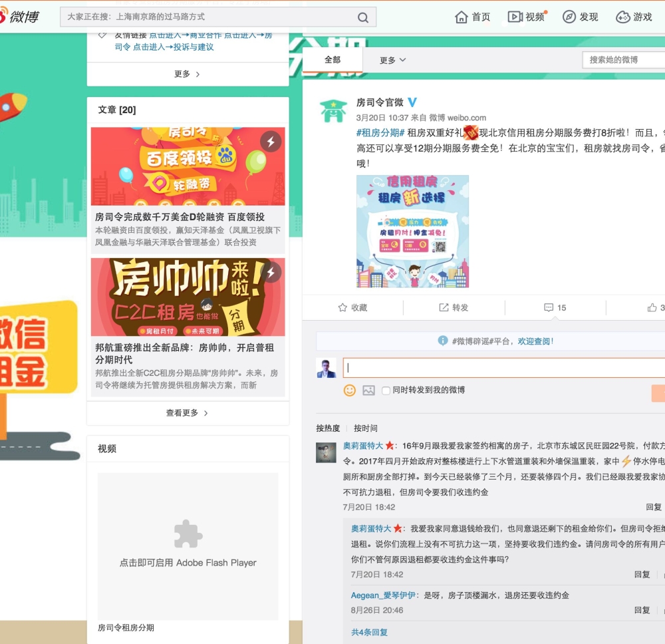The image size is (665, 644).
Task: Open the emoji smiley picker
Action: 350,391
